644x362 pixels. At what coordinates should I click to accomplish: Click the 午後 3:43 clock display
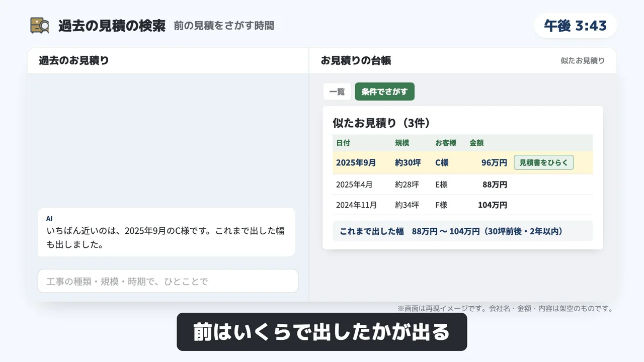click(x=576, y=26)
